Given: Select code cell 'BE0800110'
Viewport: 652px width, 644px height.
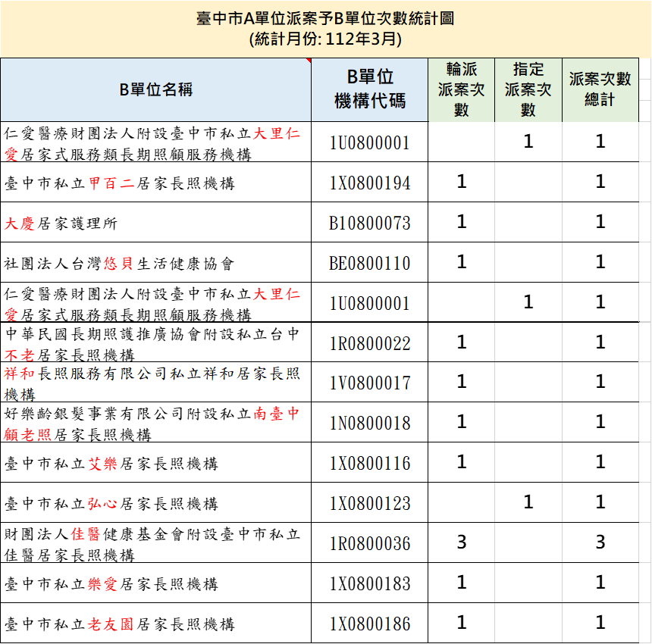Looking at the screenshot, I should (x=370, y=264).
